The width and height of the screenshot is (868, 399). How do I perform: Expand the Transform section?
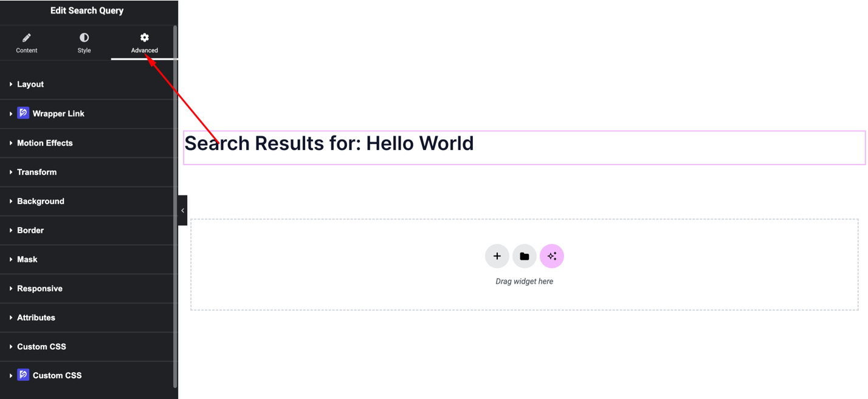click(36, 172)
